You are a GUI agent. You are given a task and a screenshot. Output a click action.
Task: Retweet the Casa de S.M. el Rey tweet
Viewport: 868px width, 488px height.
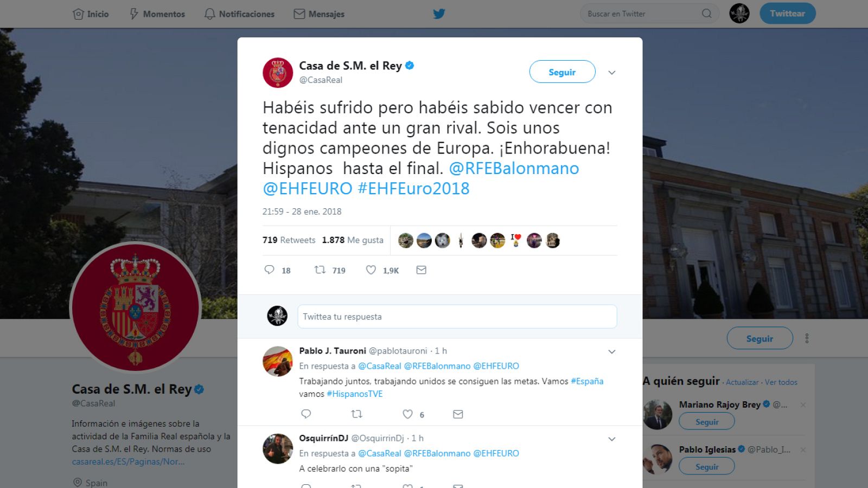(320, 269)
